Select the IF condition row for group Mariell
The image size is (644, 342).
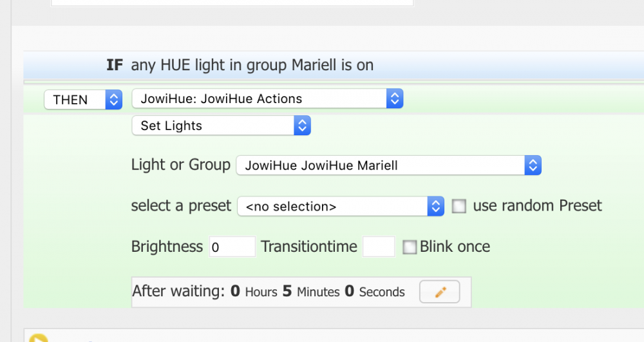pos(252,65)
